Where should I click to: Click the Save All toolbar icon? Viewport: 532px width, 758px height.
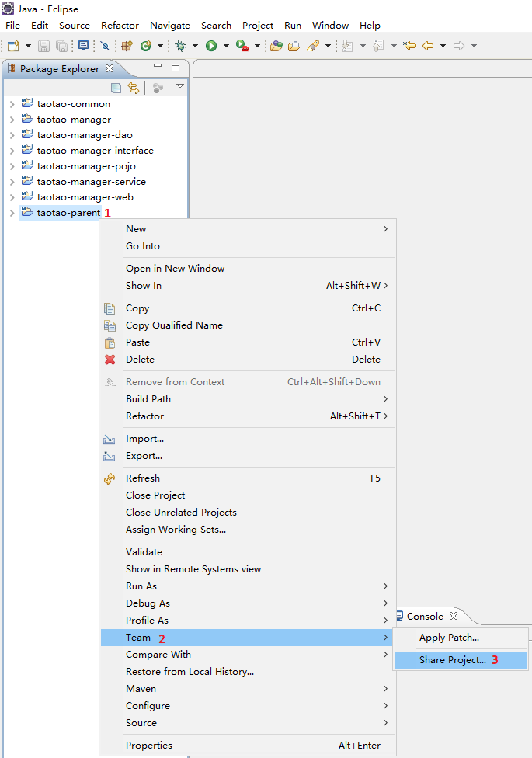61,46
